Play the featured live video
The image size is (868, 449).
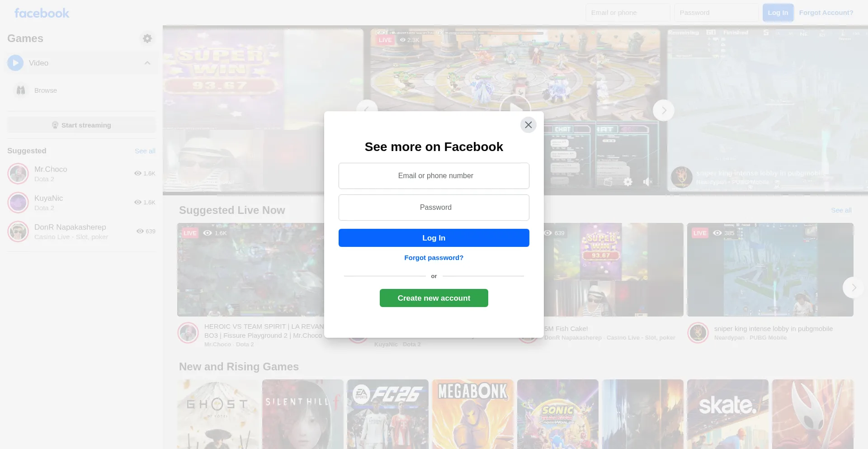pyautogui.click(x=515, y=109)
